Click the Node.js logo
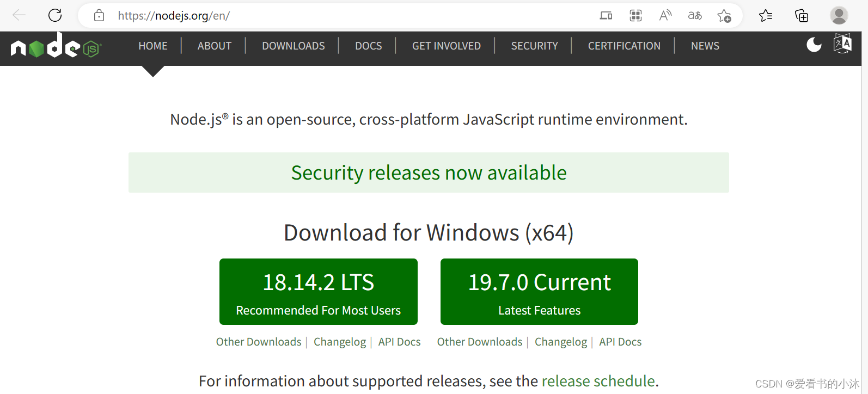The image size is (868, 394). coord(56,45)
